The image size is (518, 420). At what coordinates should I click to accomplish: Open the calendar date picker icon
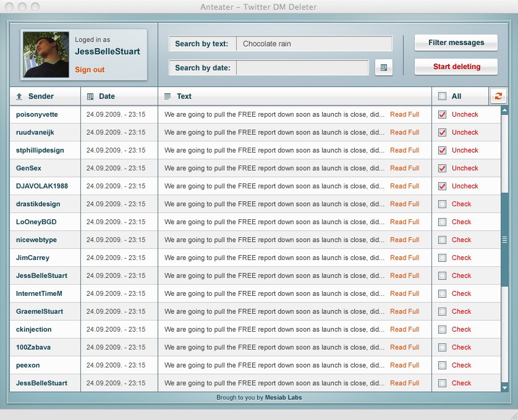(x=383, y=68)
